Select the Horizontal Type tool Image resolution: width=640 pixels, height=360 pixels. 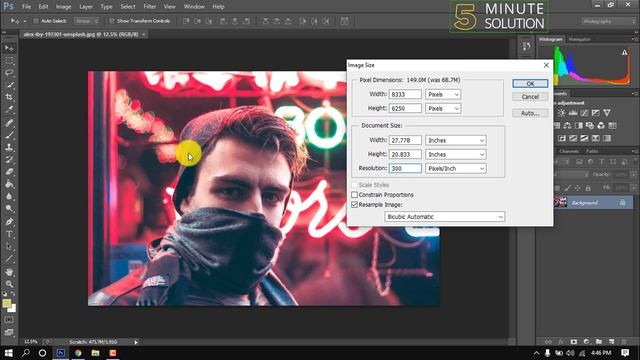click(9, 234)
